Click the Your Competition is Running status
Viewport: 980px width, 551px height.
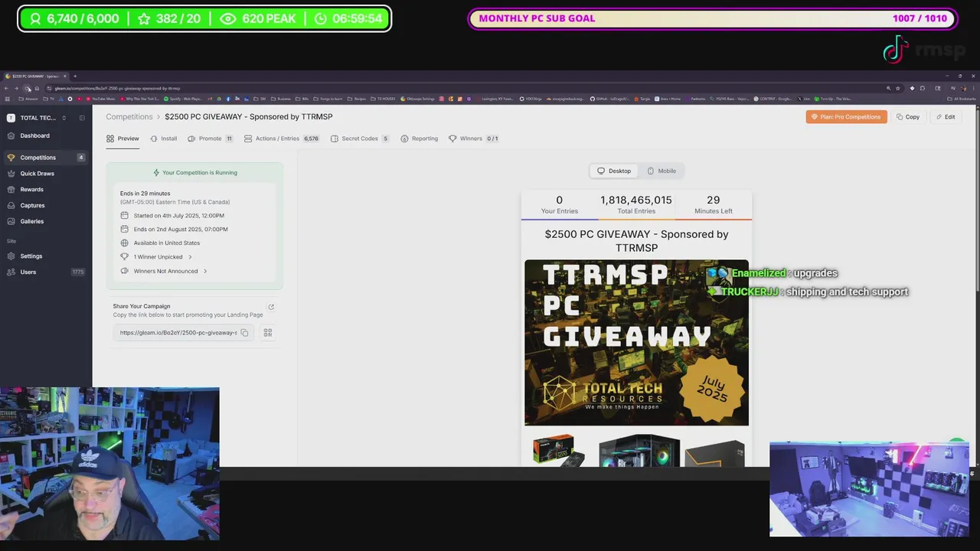click(194, 173)
